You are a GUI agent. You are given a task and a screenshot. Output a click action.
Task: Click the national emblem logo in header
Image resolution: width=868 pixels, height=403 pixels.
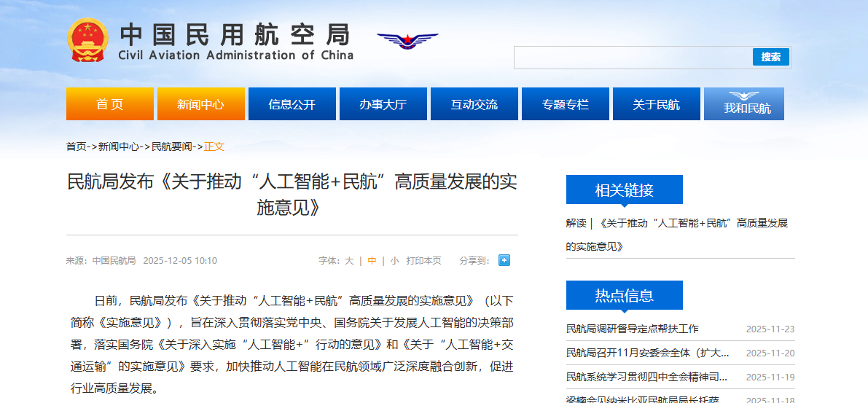pos(87,39)
